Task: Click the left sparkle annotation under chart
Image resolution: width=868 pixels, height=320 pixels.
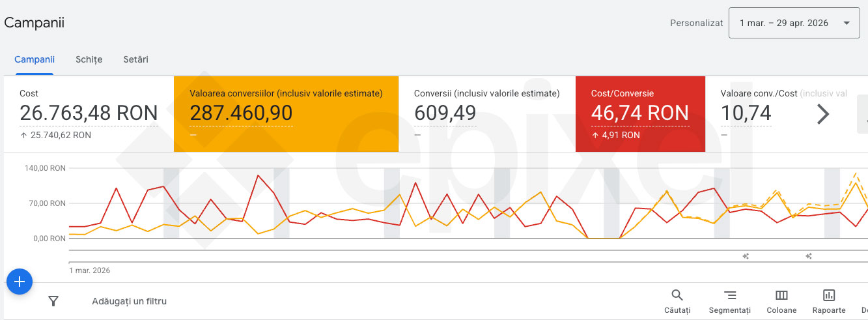Action: (x=746, y=256)
